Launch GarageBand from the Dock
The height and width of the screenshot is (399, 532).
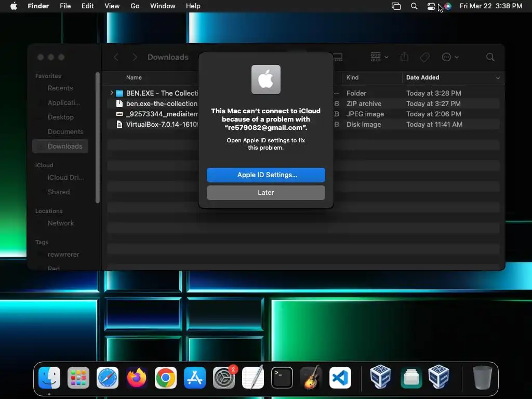(311, 378)
